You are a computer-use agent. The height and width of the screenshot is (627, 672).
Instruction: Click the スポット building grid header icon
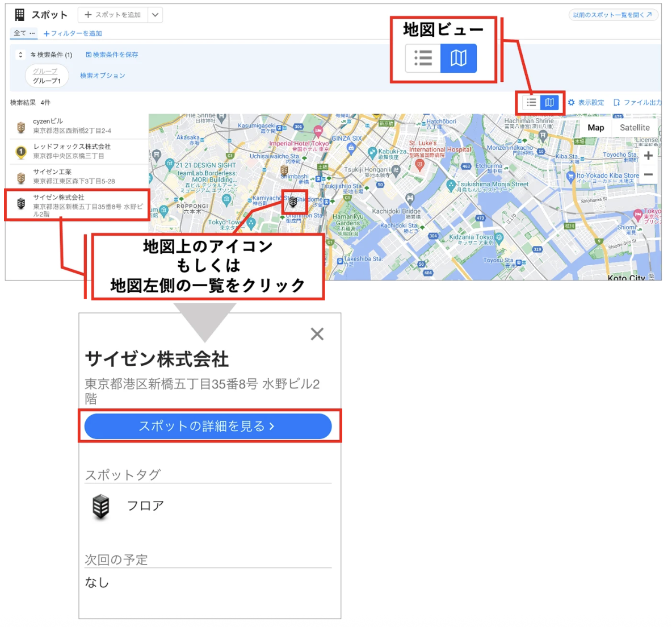point(20,15)
